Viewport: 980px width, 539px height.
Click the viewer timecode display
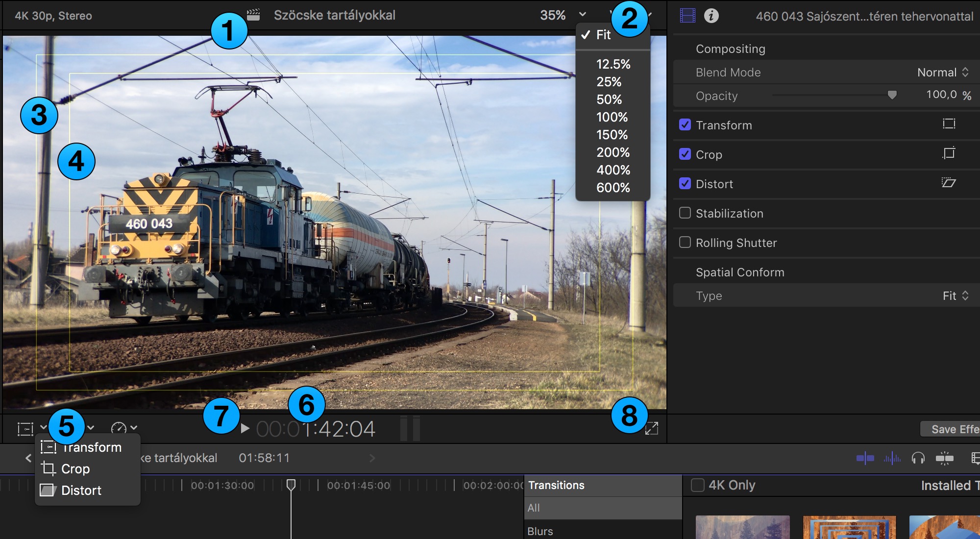316,429
